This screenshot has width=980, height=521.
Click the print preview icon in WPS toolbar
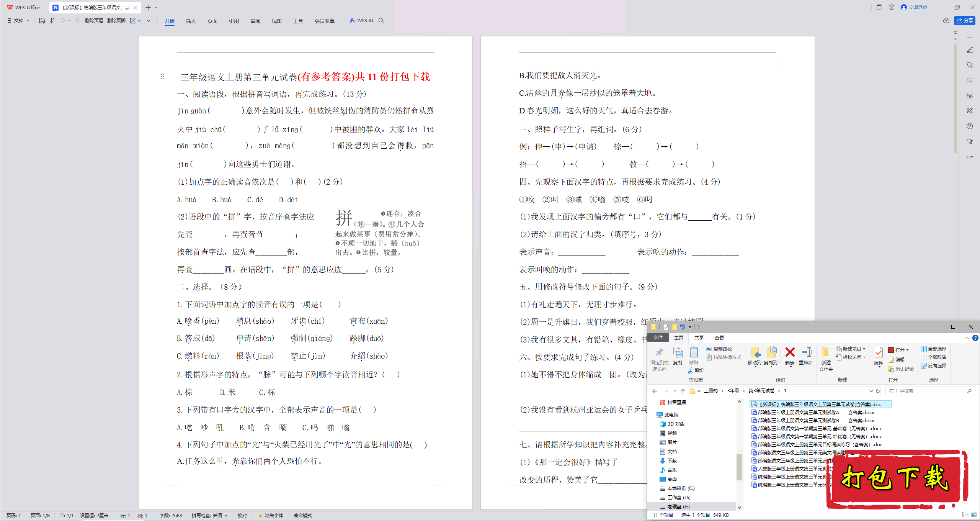point(52,21)
